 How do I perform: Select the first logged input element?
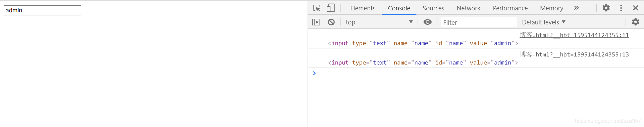423,43
